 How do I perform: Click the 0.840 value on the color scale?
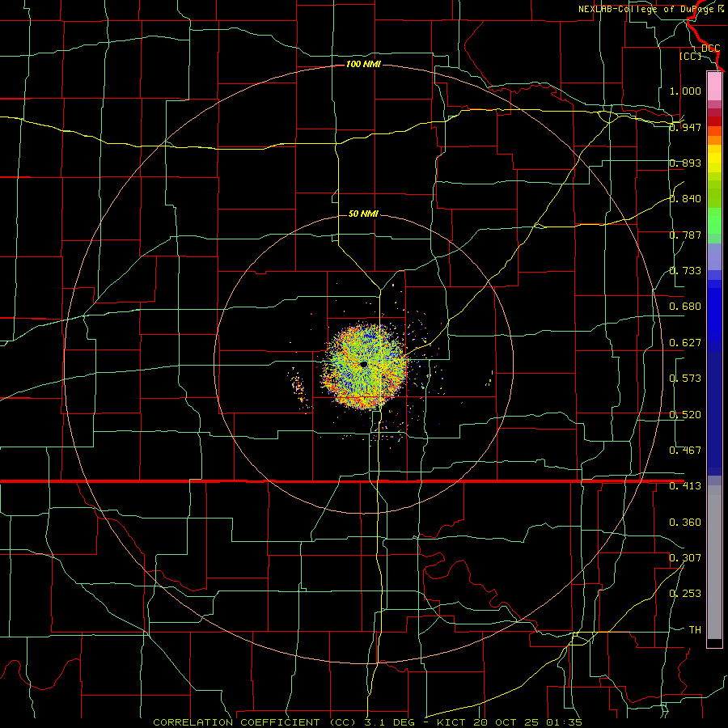point(685,199)
